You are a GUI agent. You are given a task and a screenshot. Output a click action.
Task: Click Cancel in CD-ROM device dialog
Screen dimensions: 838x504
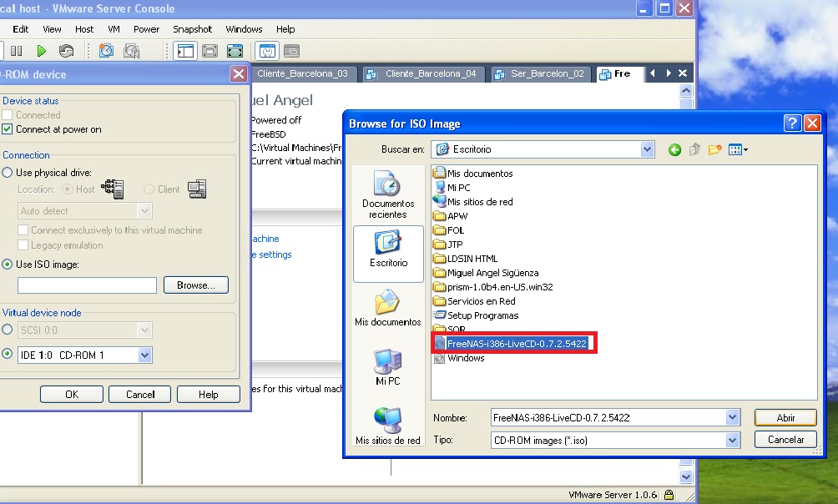(140, 395)
